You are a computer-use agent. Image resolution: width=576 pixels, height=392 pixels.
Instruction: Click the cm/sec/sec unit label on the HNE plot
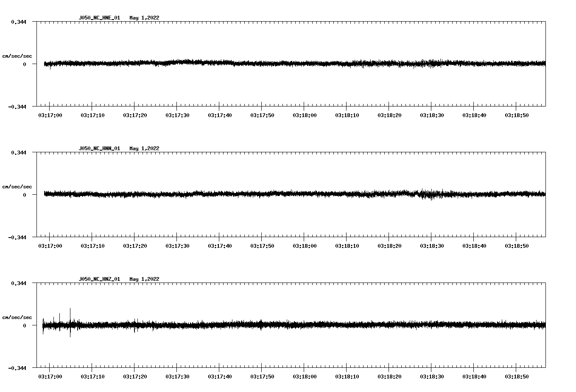(17, 56)
